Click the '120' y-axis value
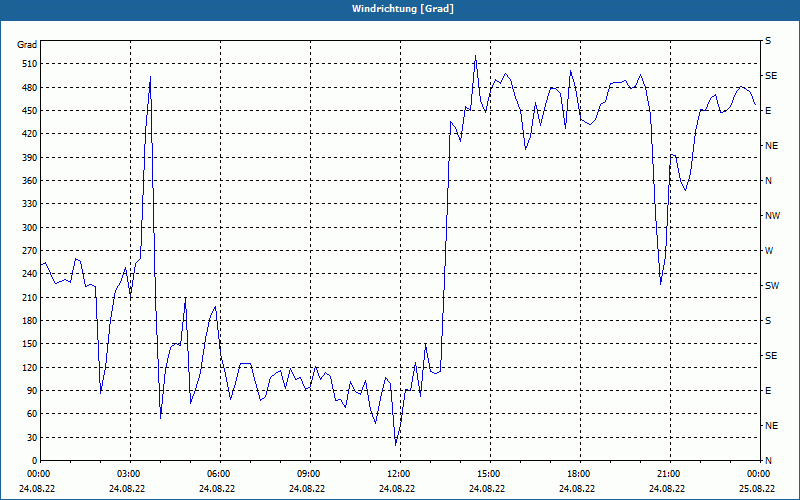The height and width of the screenshot is (500, 800). click(x=30, y=367)
